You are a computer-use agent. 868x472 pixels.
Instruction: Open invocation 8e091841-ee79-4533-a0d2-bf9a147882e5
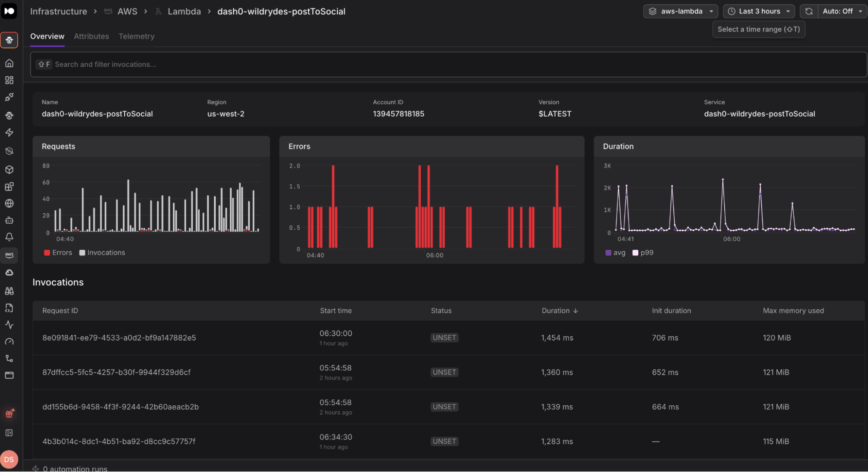point(119,338)
